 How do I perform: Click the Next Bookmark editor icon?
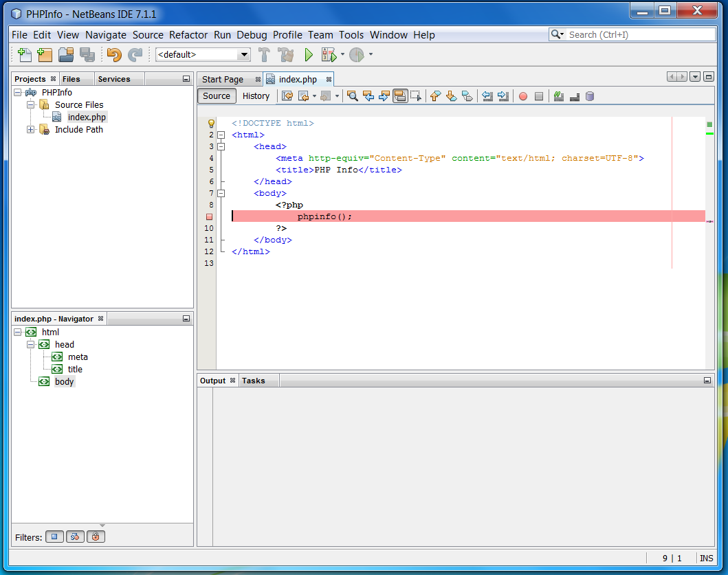[x=451, y=96]
